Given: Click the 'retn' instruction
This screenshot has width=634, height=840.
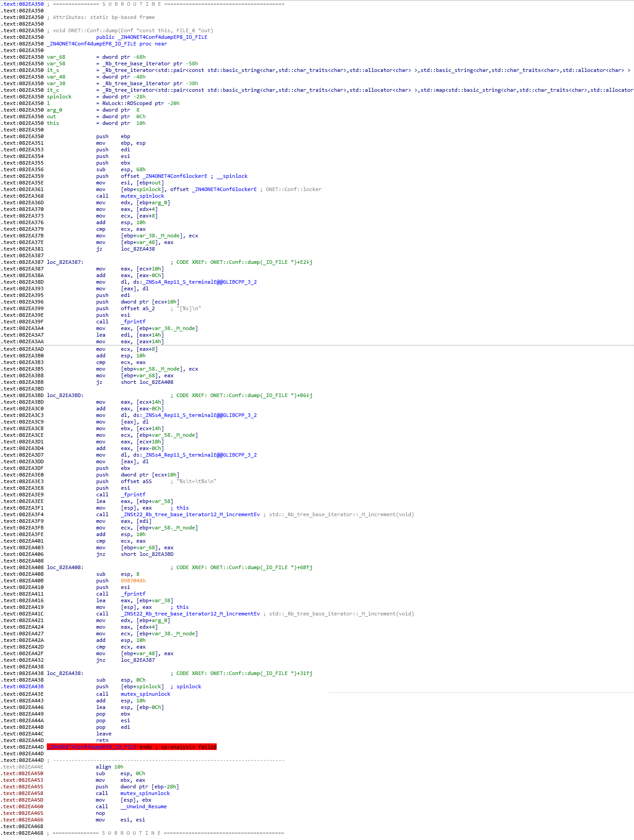Looking at the screenshot, I should pos(102,740).
